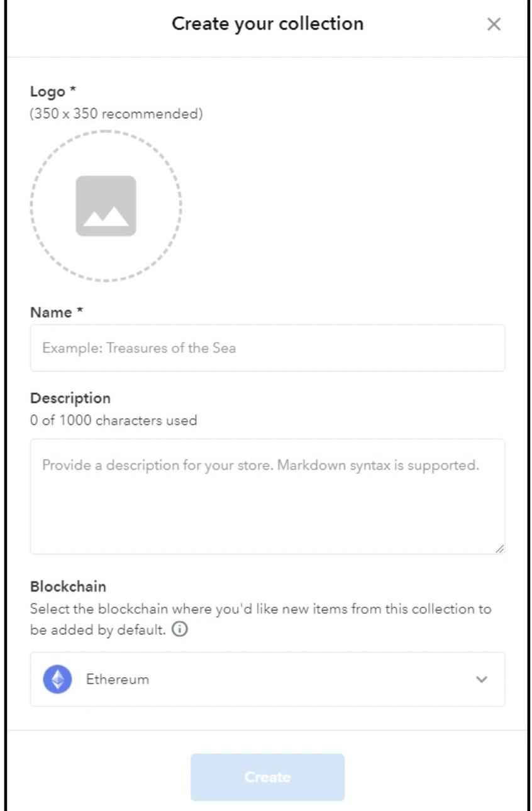Click the "Name *" field label

(x=57, y=312)
